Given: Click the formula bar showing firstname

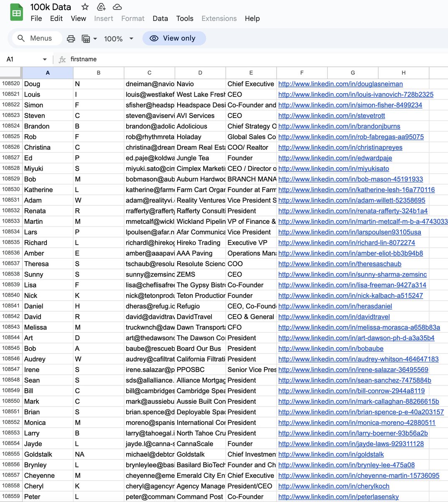Looking at the screenshot, I should tap(257, 59).
